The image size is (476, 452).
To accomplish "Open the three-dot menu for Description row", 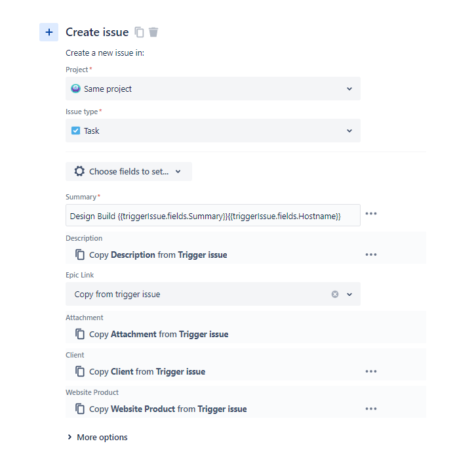I will [371, 255].
